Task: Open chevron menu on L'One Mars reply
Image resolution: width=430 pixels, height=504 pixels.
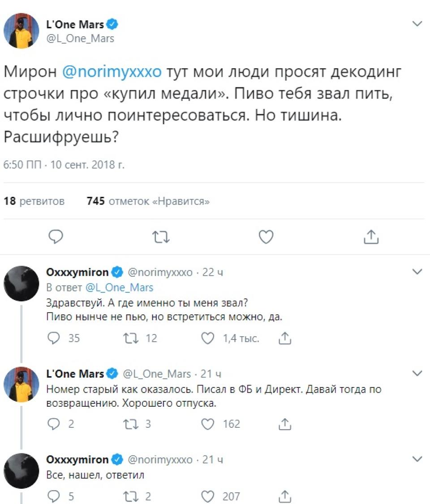Action: [417, 373]
